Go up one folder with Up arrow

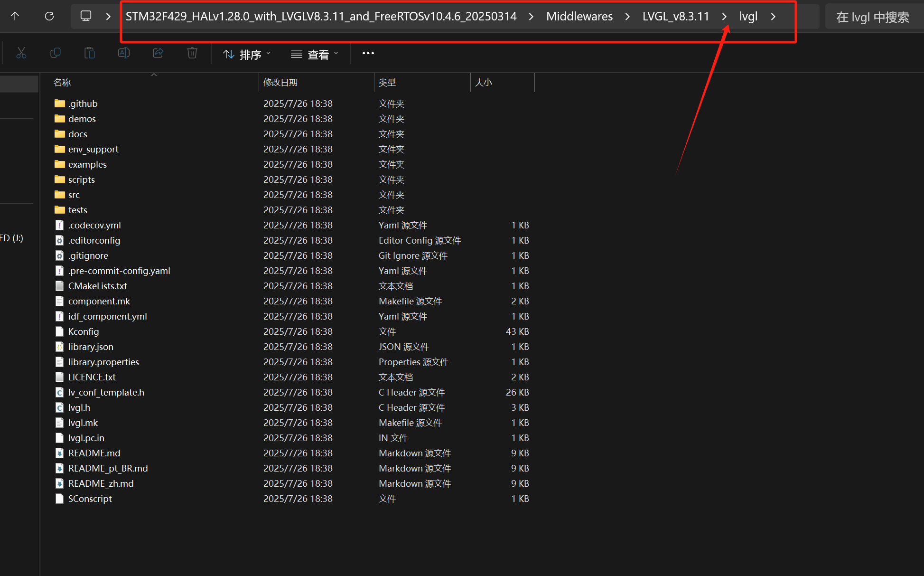tap(15, 17)
